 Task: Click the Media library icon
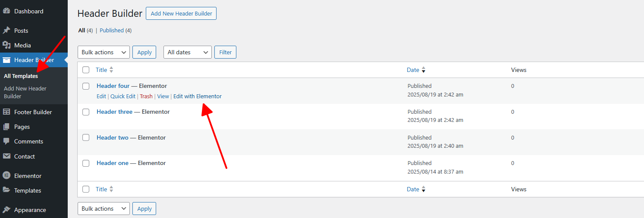pyautogui.click(x=6, y=45)
